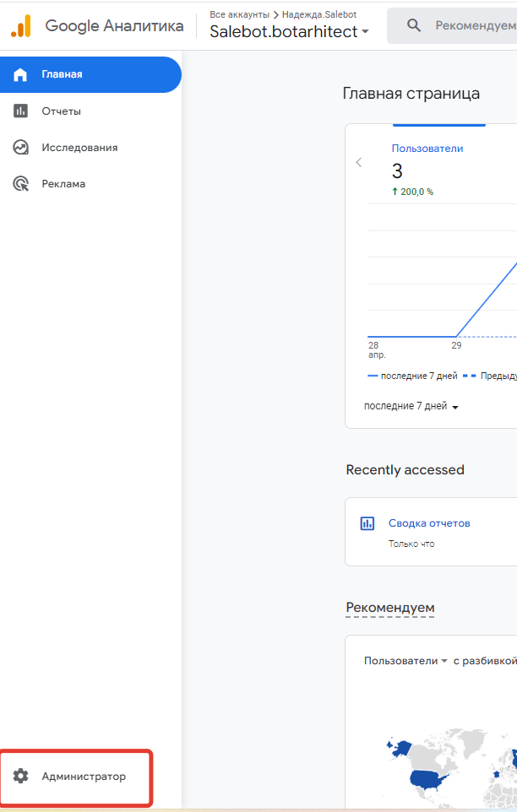Screen dimensions: 517x812
Task: Select the Пользователи metric tab
Action: (427, 149)
